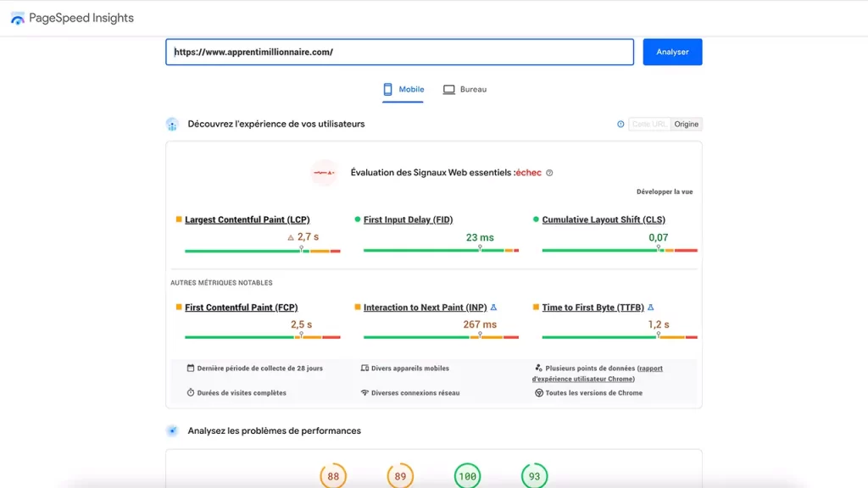
Task: Click the experimental flask icon beside INP
Action: (x=493, y=307)
